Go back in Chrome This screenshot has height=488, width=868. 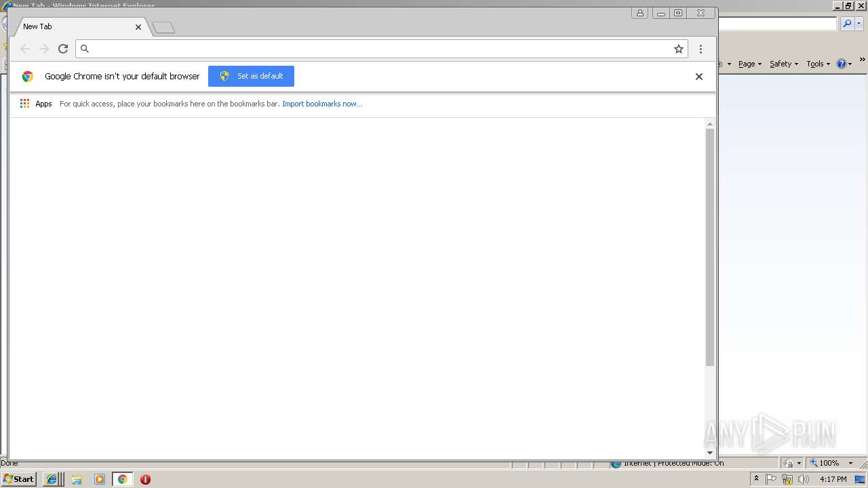point(25,49)
